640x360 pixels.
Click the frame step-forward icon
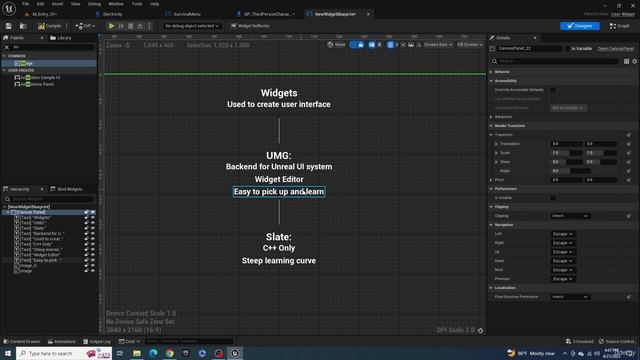click(x=121, y=26)
